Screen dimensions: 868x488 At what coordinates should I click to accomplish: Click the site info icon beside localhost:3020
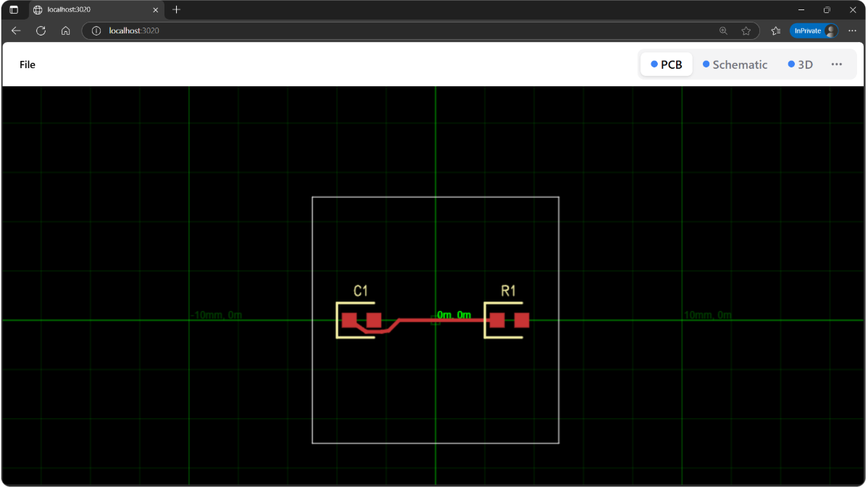[95, 31]
